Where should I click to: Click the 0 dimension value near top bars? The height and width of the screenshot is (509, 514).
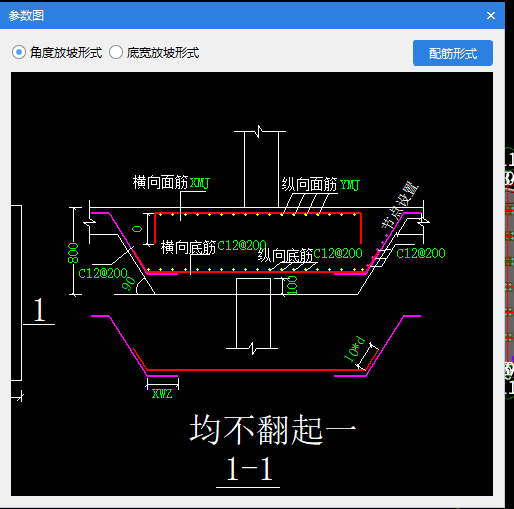(137, 229)
